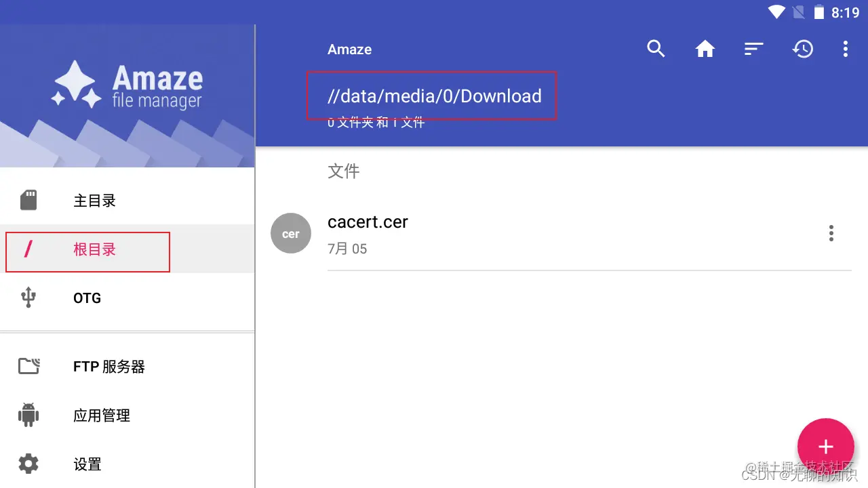Click the //data/media/0/Download path
Screen dimensions: 868x488
(x=435, y=96)
